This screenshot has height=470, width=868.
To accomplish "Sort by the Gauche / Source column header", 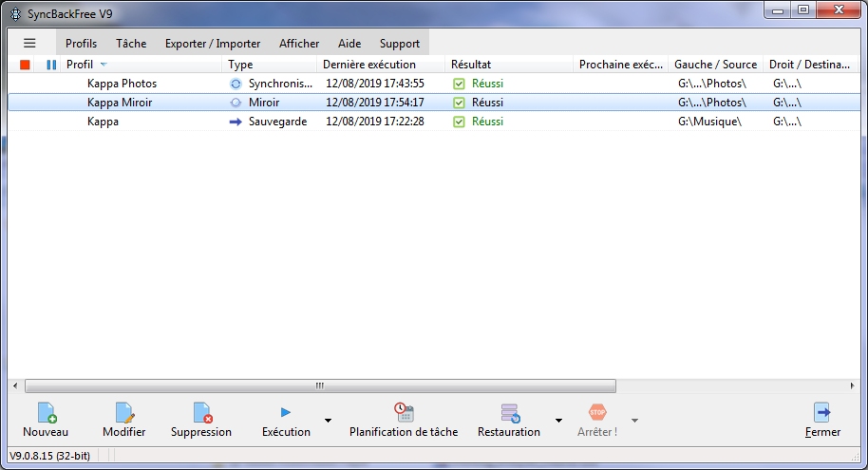I will coord(716,65).
